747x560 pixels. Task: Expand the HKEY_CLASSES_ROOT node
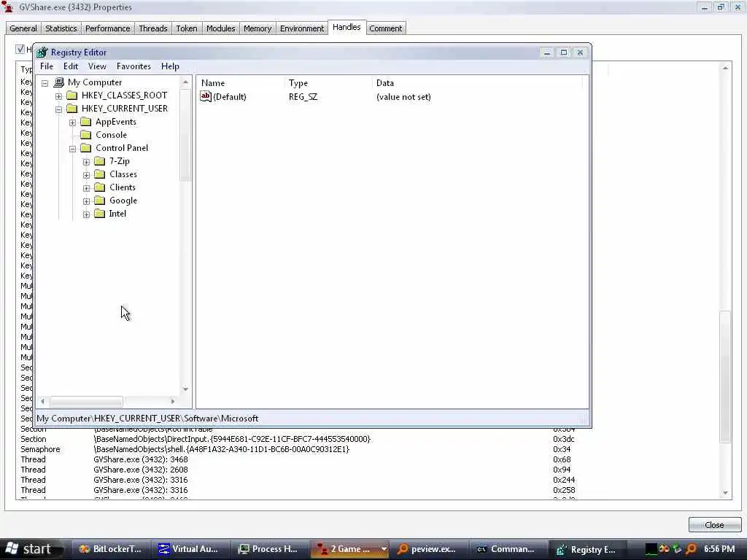pos(58,96)
